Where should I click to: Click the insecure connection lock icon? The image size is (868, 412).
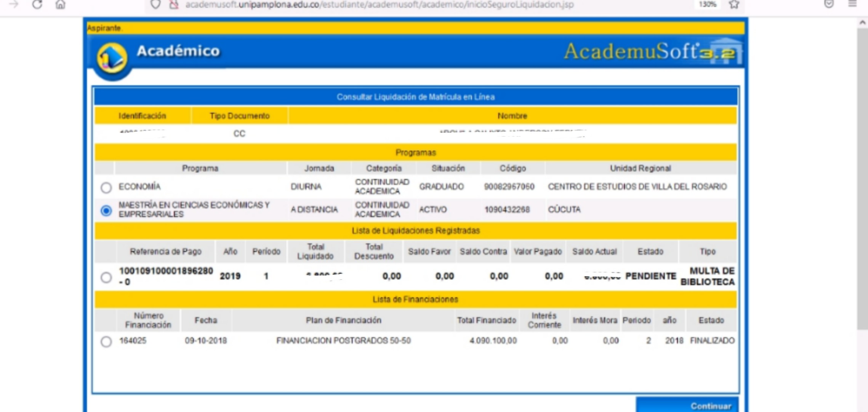coord(174,5)
